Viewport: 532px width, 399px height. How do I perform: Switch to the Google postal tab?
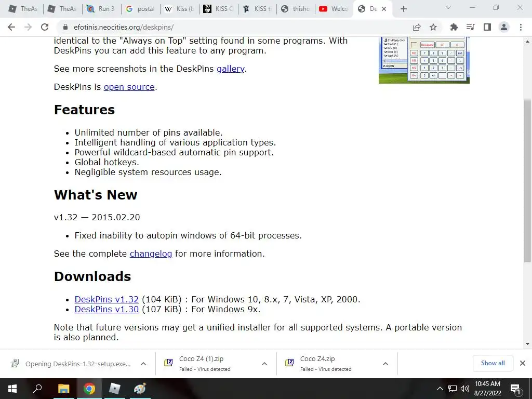[140, 9]
